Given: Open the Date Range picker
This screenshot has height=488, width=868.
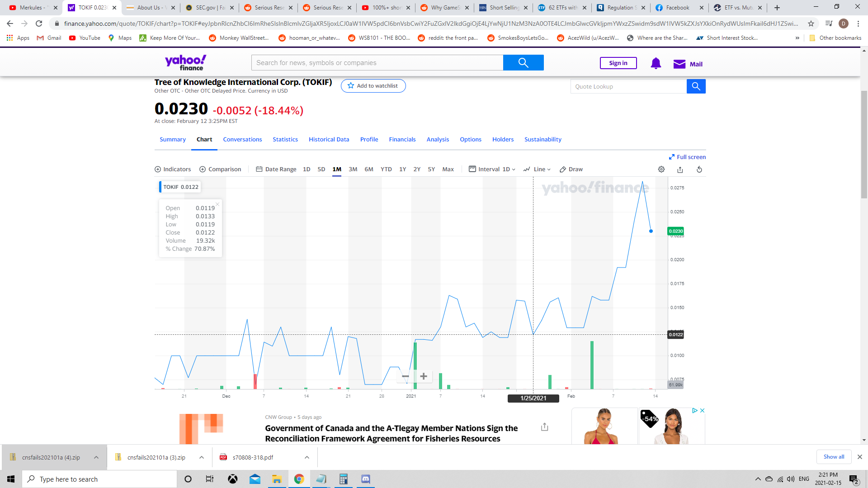Looking at the screenshot, I should click(x=276, y=169).
